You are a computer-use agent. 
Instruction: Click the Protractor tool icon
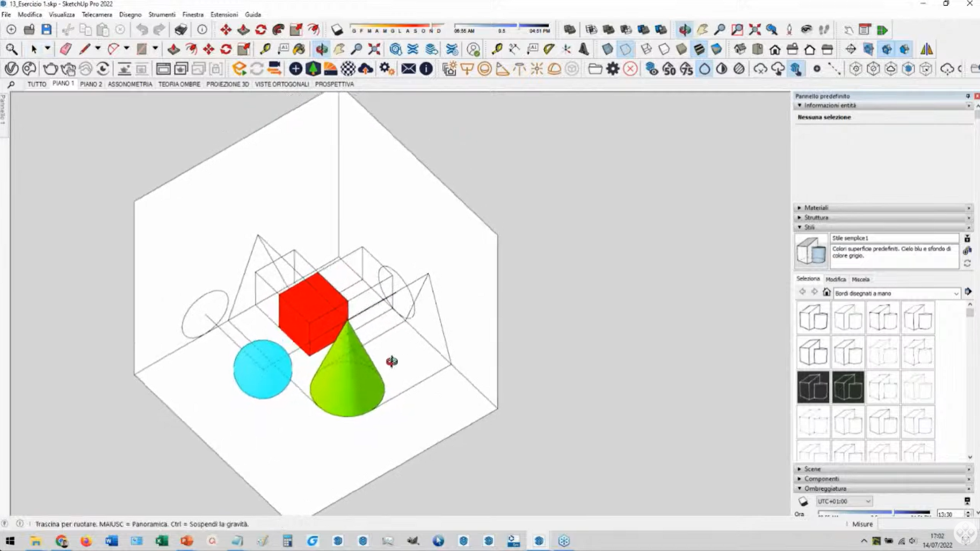[549, 49]
